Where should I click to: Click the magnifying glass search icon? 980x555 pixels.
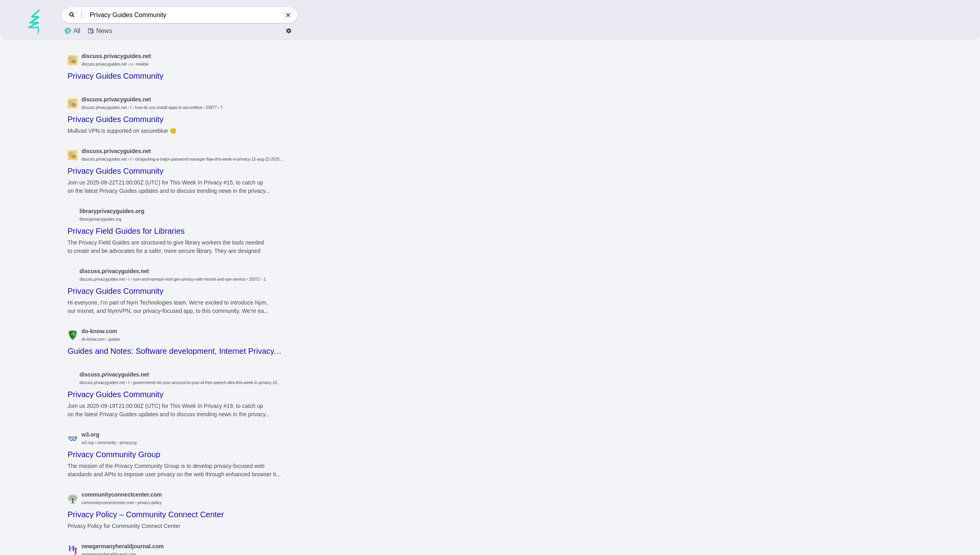[72, 15]
